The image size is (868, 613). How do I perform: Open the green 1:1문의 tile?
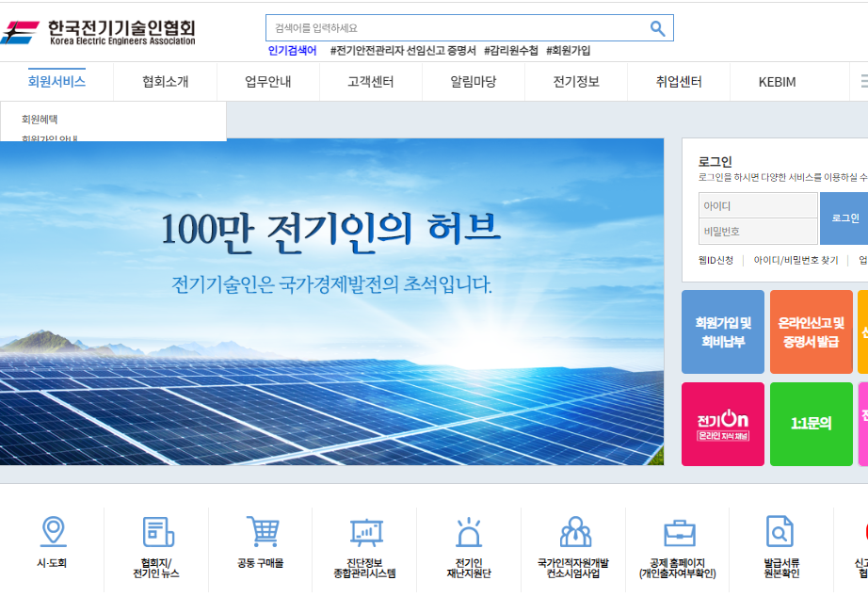811,424
